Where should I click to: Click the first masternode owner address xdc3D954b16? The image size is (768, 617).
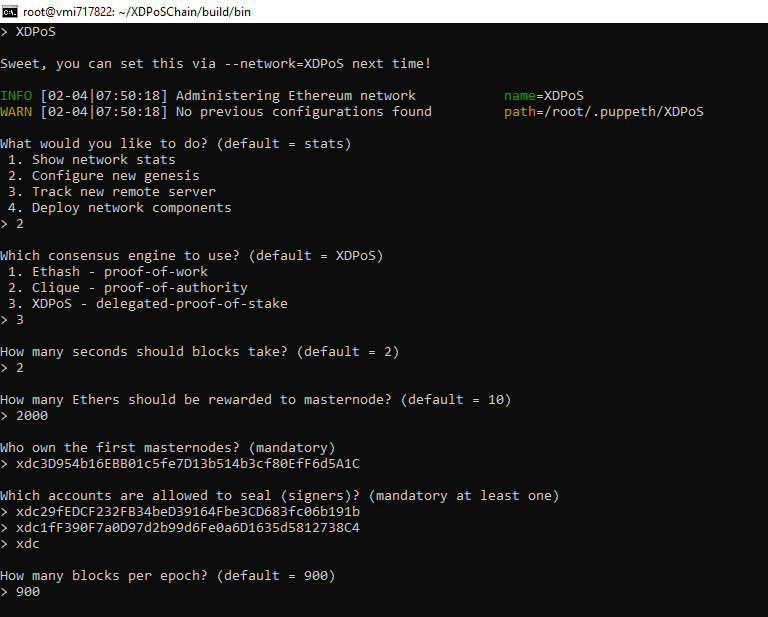click(x=188, y=464)
